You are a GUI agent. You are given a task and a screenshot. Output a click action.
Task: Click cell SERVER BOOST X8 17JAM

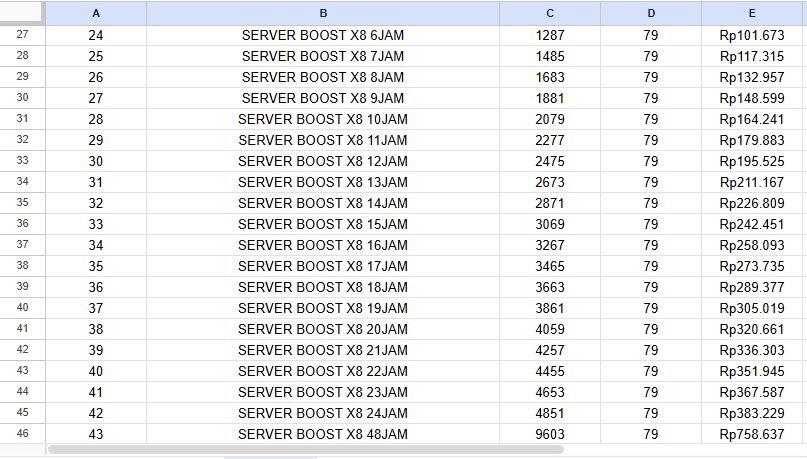pyautogui.click(x=323, y=267)
